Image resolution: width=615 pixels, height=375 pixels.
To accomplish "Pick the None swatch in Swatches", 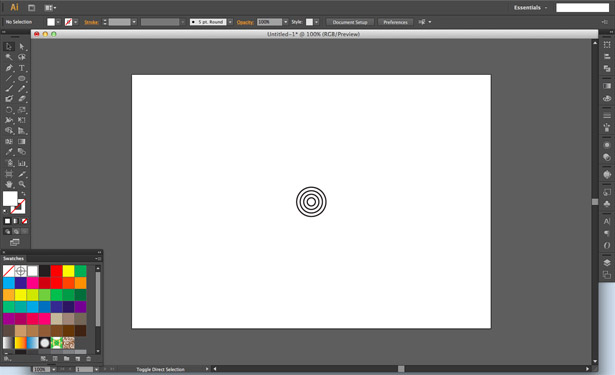I will [x=9, y=271].
